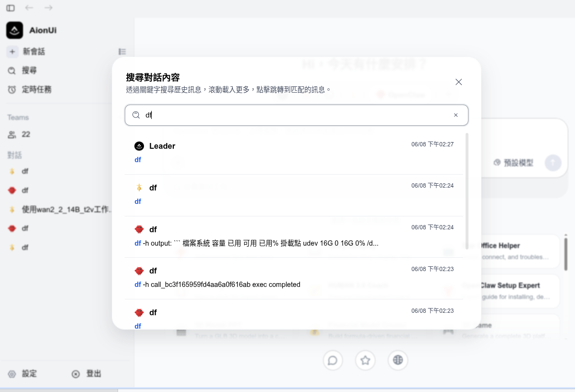The height and width of the screenshot is (392, 575).
Task: Open 搜尋 in the sidebar
Action: point(29,71)
